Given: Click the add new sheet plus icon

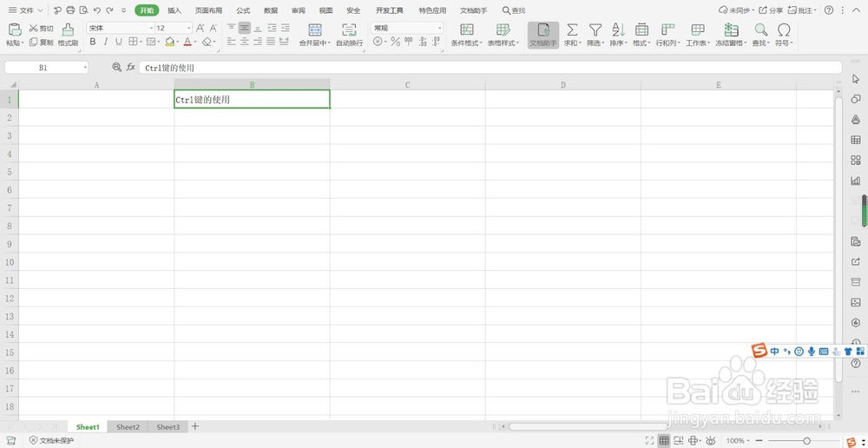Looking at the screenshot, I should (x=194, y=426).
